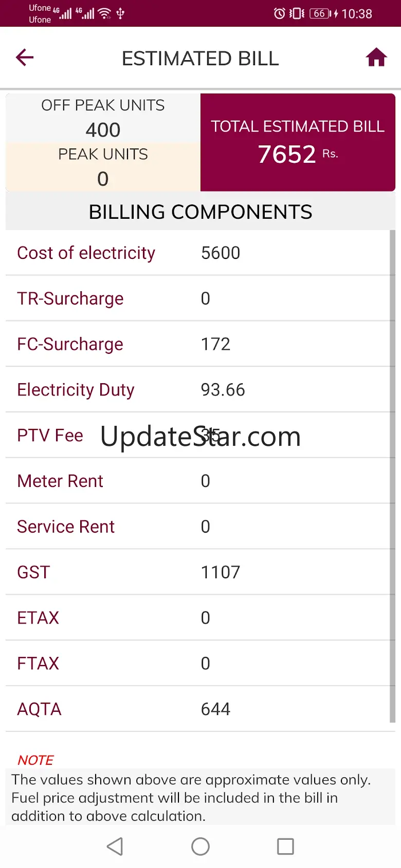Tap the back arrow icon
401x868 pixels.
pyautogui.click(x=25, y=58)
